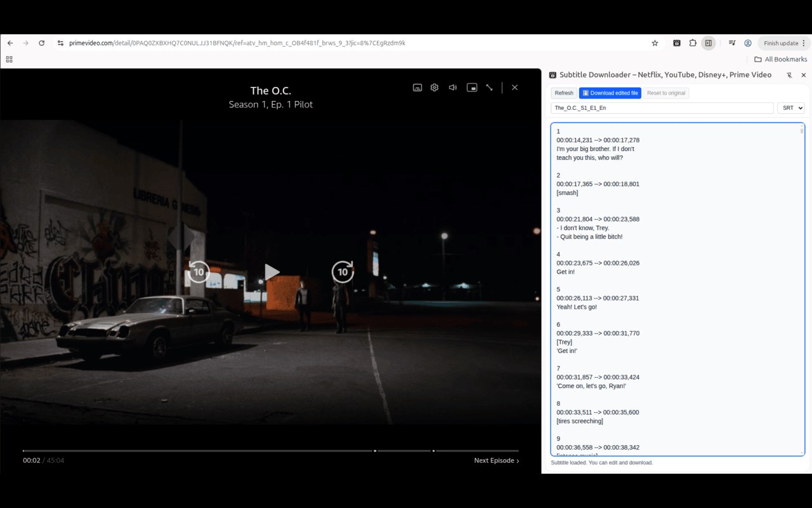Image resolution: width=812 pixels, height=508 pixels.
Task: Reload the page
Action: [42, 43]
